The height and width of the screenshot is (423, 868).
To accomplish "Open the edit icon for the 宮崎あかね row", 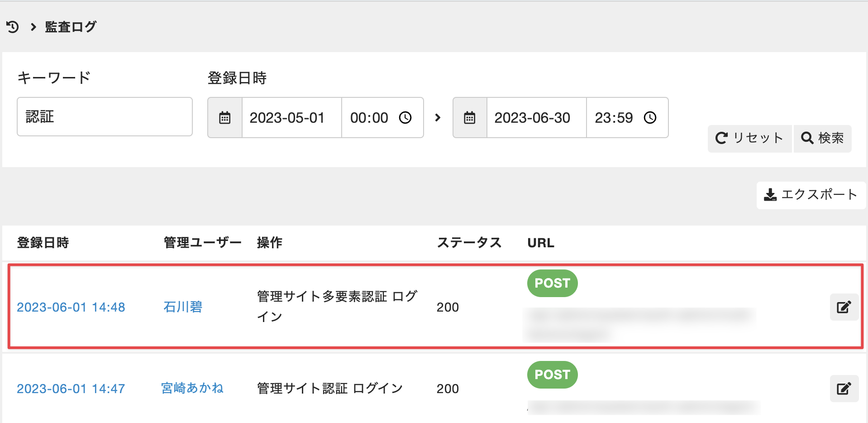I will pos(844,389).
